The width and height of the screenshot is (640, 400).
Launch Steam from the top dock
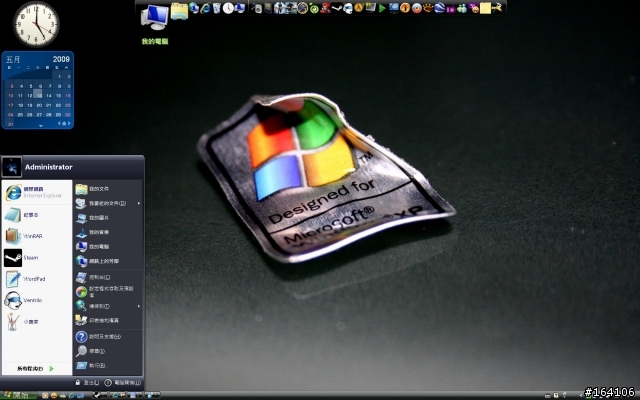336,8
